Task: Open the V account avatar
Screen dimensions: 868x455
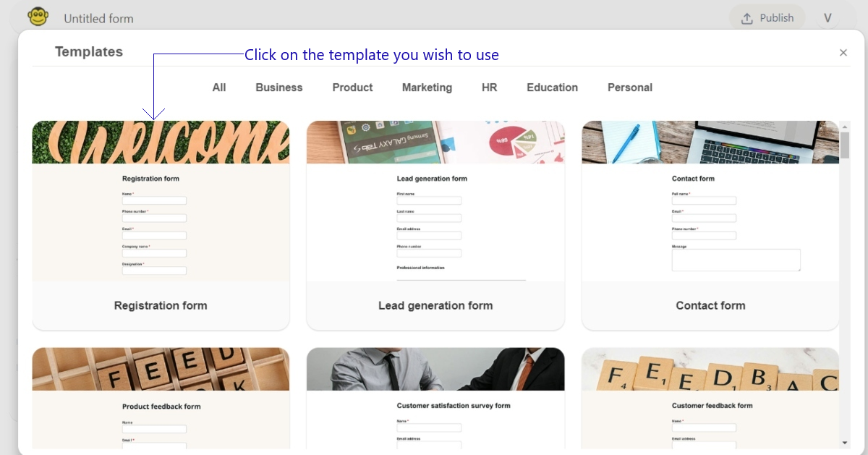Action: tap(827, 17)
